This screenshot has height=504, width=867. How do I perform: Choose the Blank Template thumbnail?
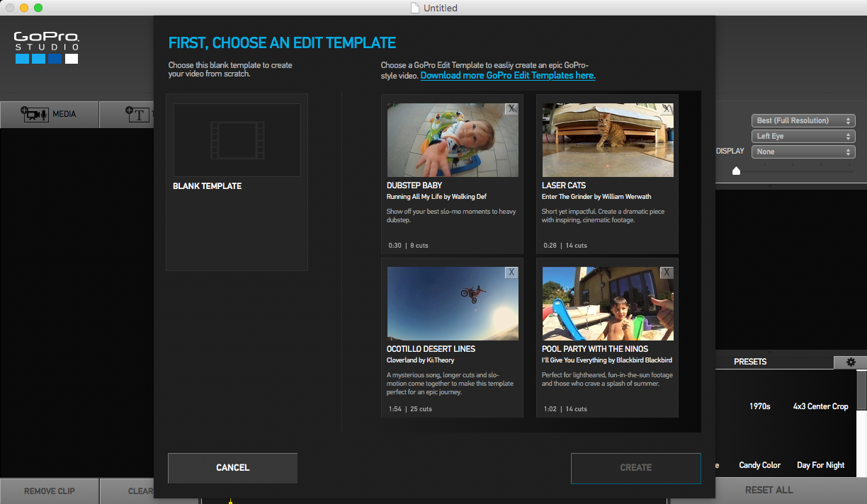click(x=236, y=139)
